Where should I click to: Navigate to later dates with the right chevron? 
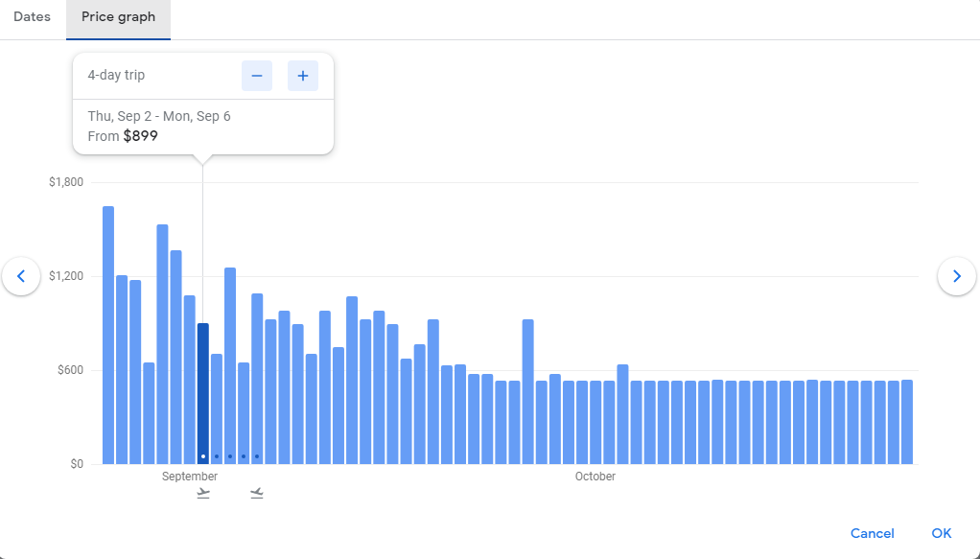point(957,276)
